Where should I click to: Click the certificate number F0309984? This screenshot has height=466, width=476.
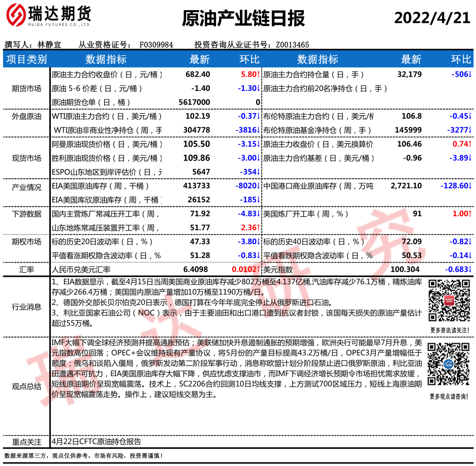tap(156, 45)
